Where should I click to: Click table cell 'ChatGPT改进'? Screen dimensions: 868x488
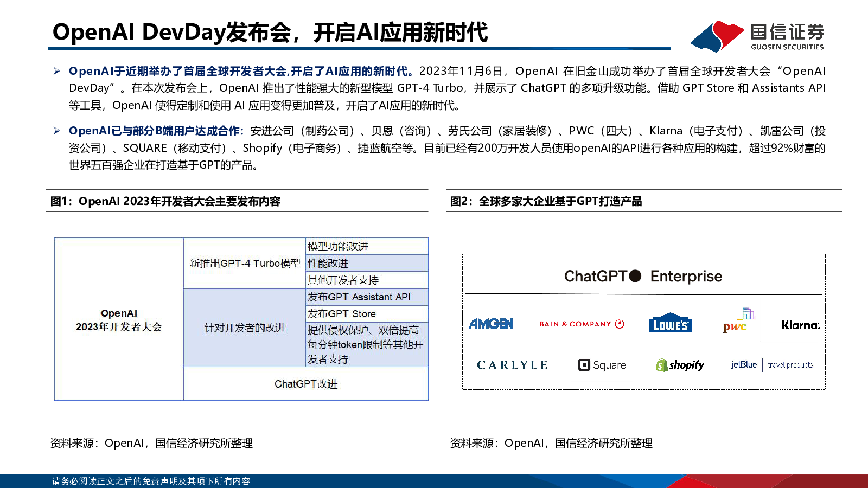306,384
